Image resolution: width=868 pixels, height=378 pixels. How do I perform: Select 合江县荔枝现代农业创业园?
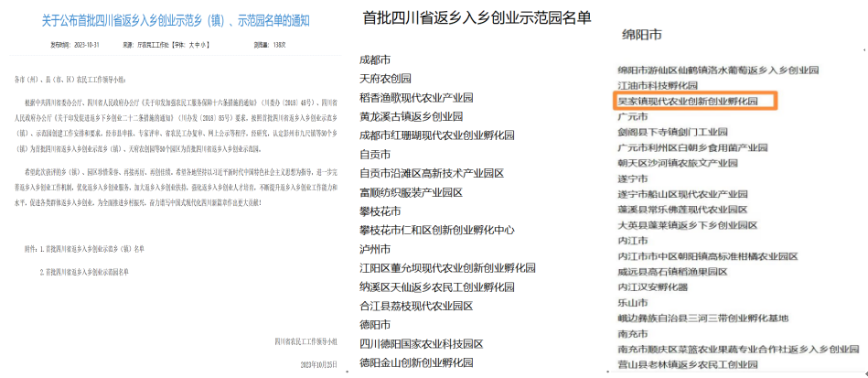point(422,306)
